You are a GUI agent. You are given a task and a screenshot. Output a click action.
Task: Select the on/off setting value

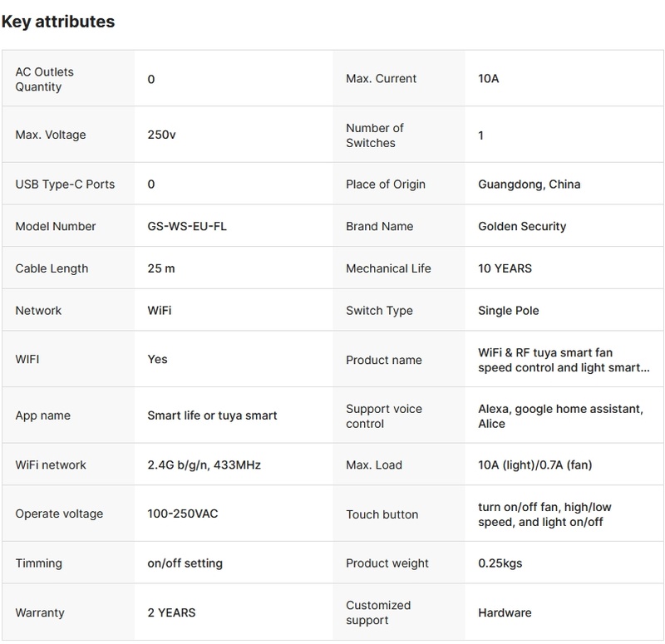click(x=185, y=563)
